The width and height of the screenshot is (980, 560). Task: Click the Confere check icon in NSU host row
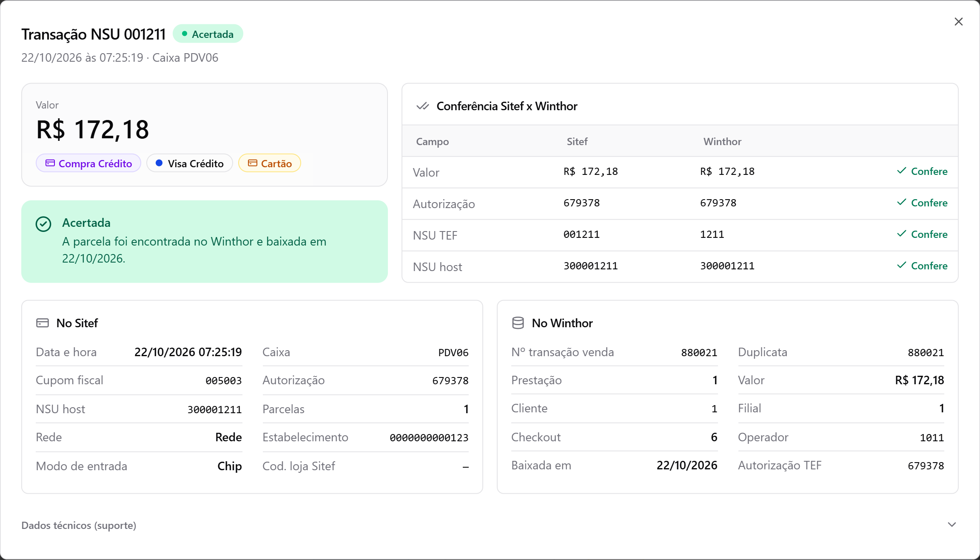(x=902, y=265)
